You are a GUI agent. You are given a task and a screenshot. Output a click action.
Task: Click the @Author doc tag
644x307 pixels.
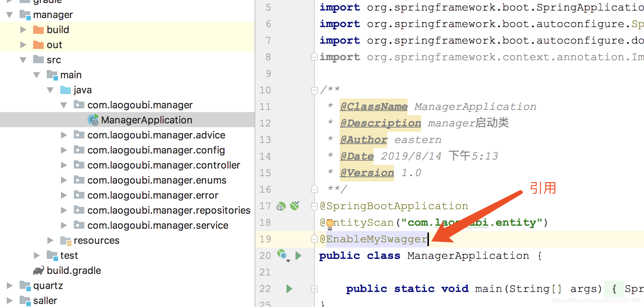[x=364, y=140]
